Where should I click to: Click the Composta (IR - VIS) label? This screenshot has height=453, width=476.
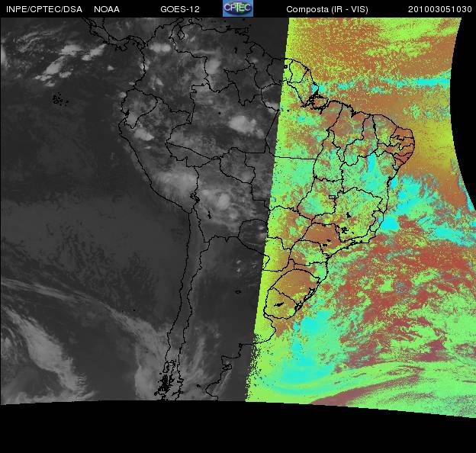point(327,9)
